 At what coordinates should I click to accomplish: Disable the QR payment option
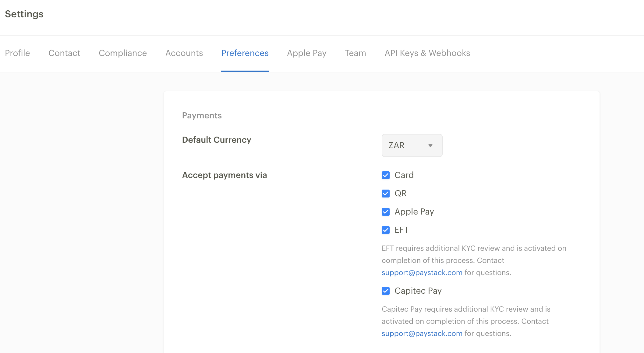coord(386,194)
